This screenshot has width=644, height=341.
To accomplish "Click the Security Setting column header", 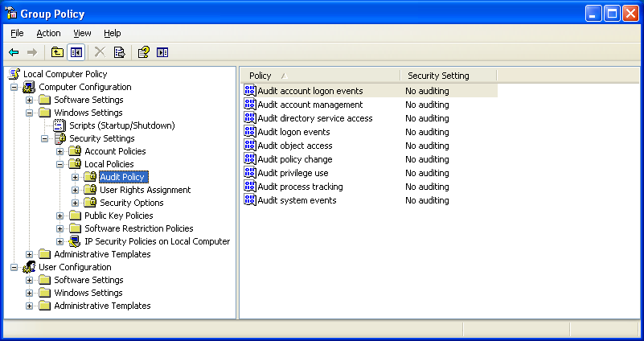I will (447, 76).
